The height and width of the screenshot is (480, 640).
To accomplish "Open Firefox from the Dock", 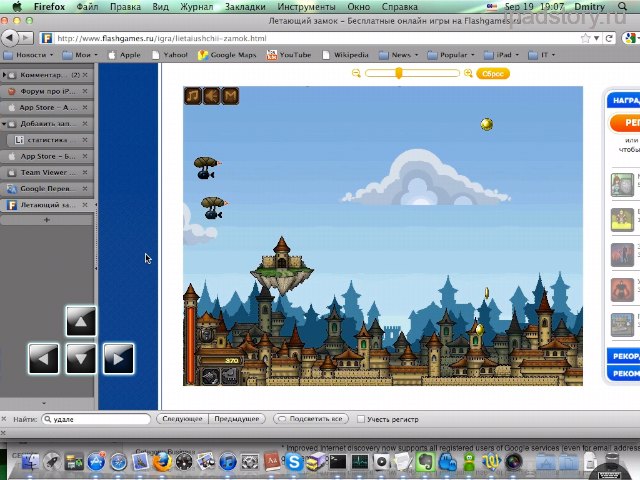I will click(x=162, y=462).
